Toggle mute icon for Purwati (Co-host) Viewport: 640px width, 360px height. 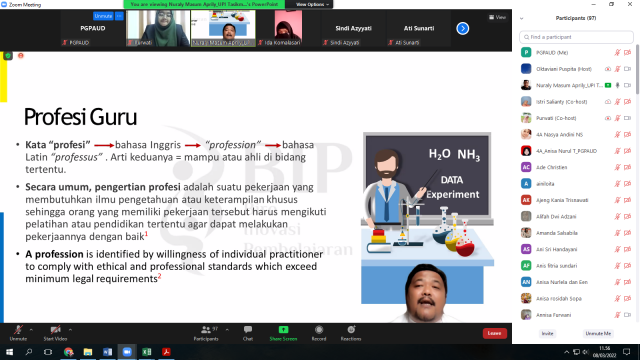pyautogui.click(x=618, y=118)
